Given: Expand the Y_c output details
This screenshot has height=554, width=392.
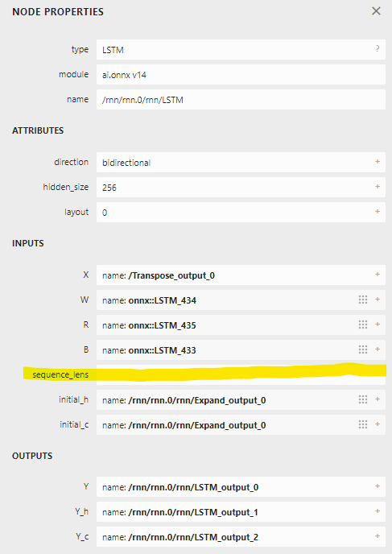Looking at the screenshot, I should (x=378, y=536).
